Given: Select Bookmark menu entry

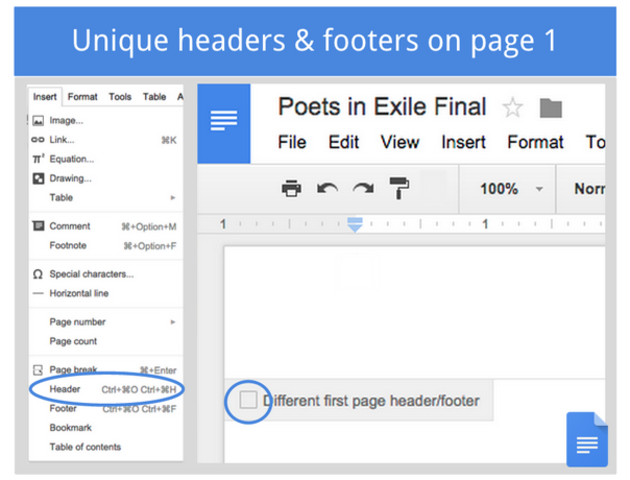Looking at the screenshot, I should point(106,427).
